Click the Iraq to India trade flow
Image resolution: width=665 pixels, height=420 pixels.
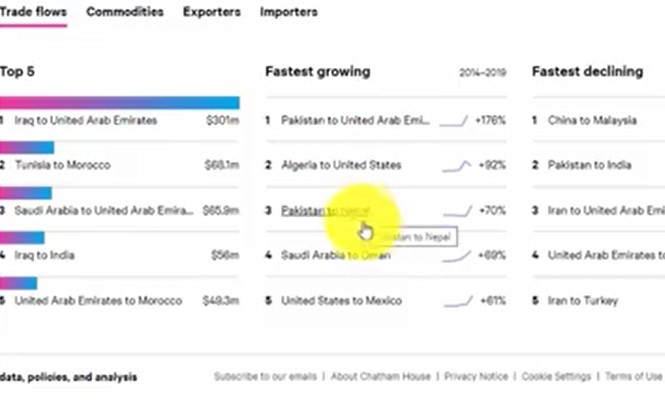[x=45, y=255]
